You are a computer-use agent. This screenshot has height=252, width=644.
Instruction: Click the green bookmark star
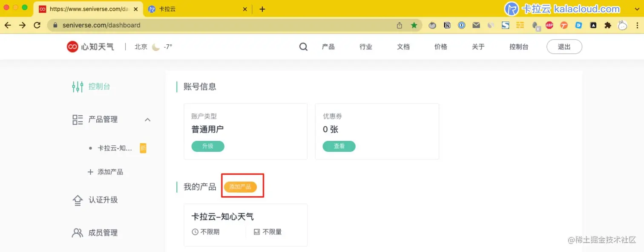pos(414,25)
